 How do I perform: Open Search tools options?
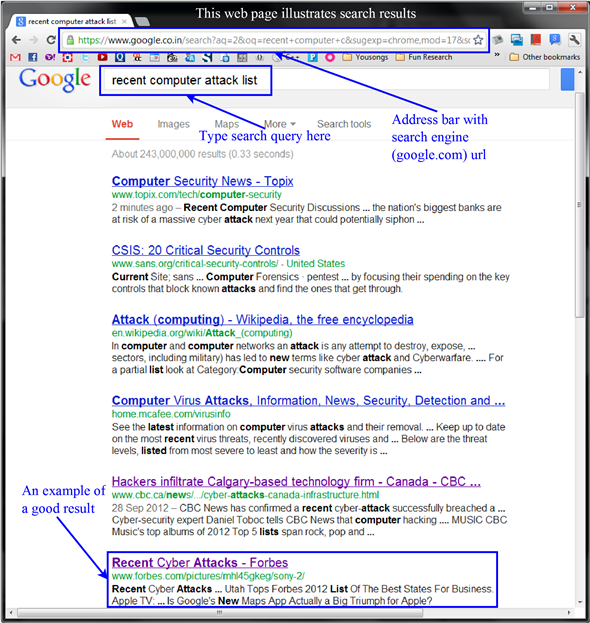tap(344, 124)
